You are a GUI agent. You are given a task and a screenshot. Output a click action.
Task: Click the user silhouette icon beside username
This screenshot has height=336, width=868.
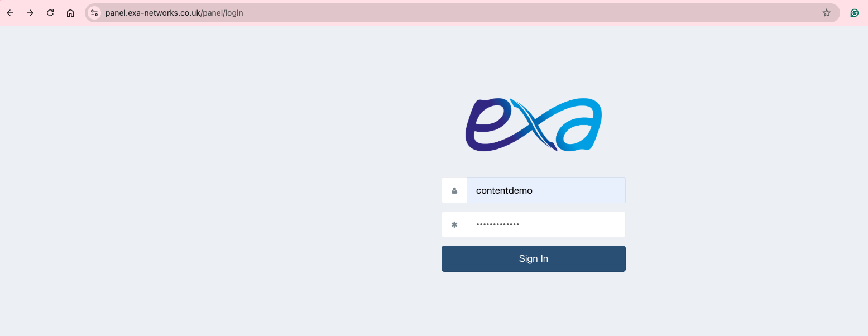pos(454,190)
